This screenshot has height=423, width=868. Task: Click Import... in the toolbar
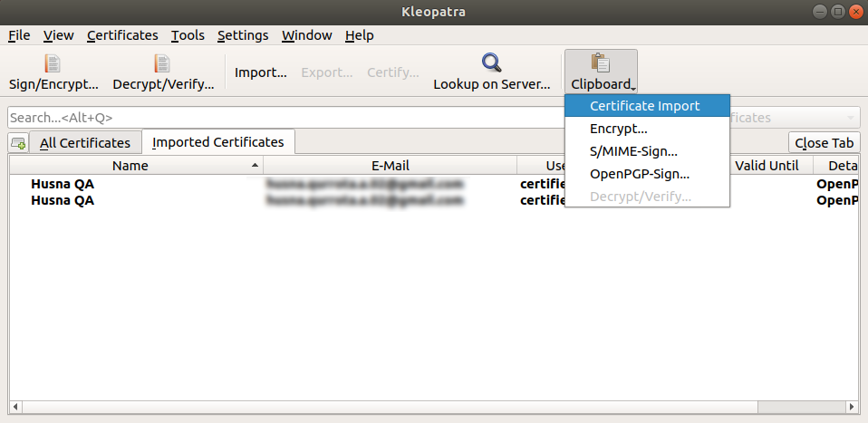tap(261, 72)
